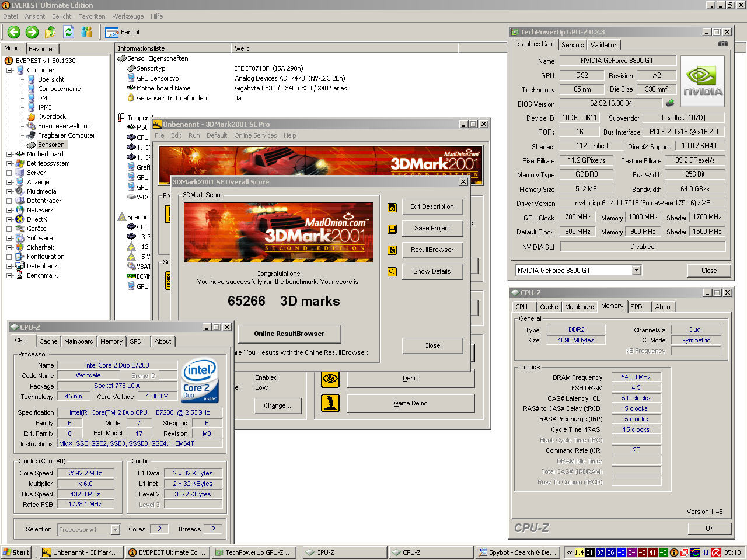
Task: Close the 3DMark Overall Score dialog via Close
Action: pos(432,345)
